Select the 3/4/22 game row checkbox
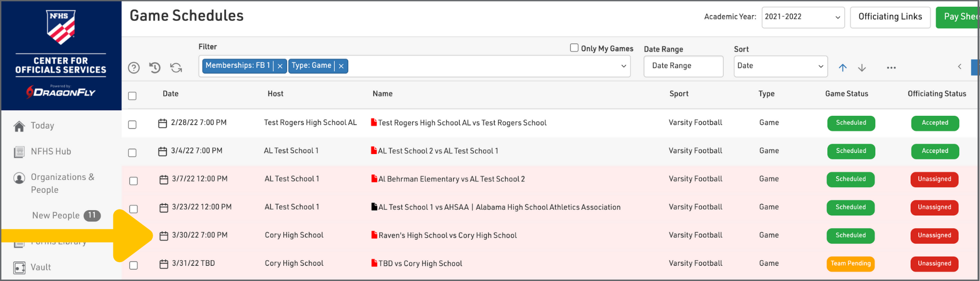The height and width of the screenshot is (281, 980). (132, 152)
